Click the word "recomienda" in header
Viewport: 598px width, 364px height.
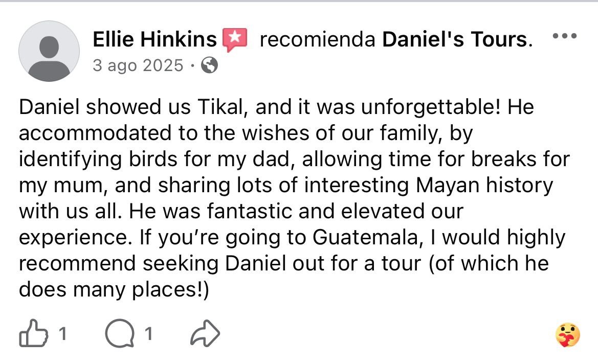click(318, 40)
